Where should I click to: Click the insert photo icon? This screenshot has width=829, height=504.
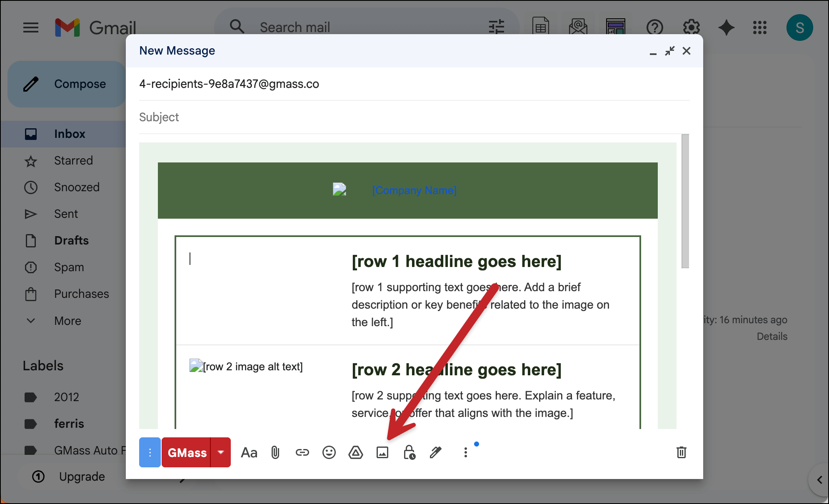(382, 452)
